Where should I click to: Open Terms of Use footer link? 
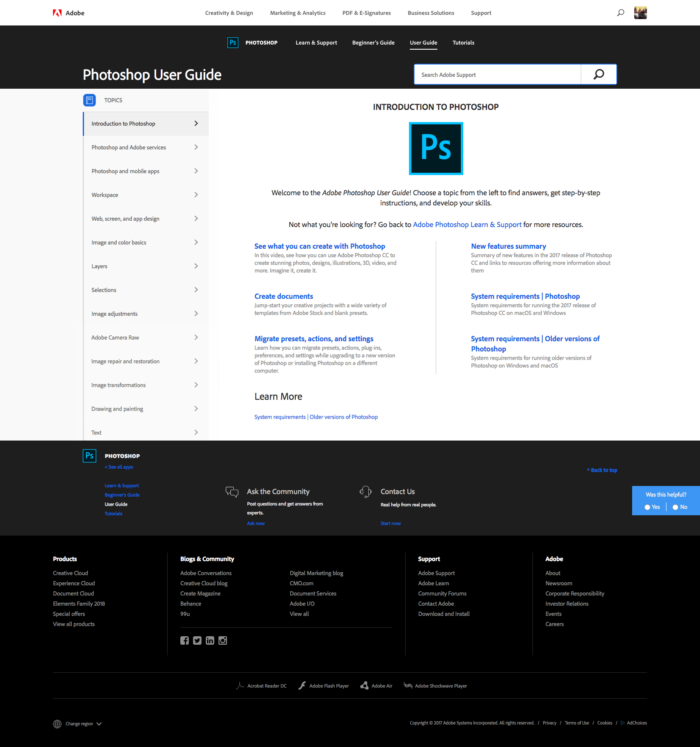pyautogui.click(x=577, y=723)
